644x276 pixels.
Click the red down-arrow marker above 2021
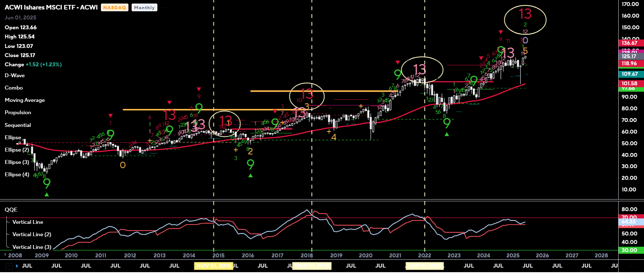[x=398, y=62]
